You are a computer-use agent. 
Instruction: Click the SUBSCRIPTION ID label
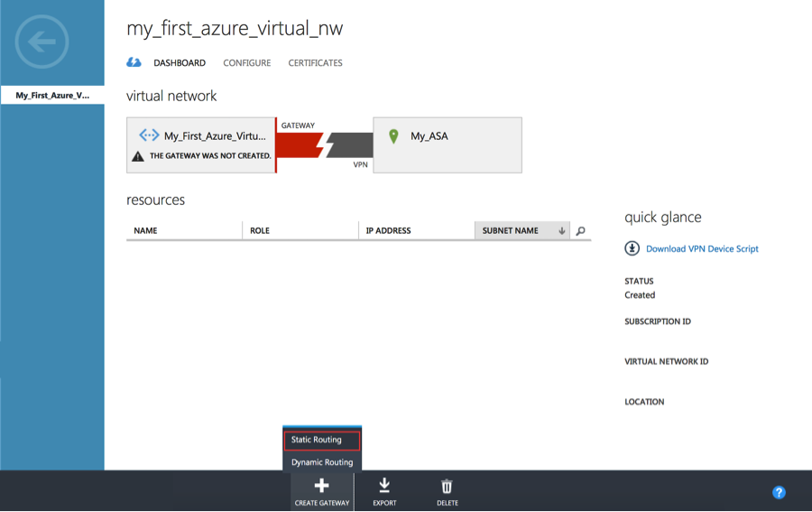coord(658,321)
